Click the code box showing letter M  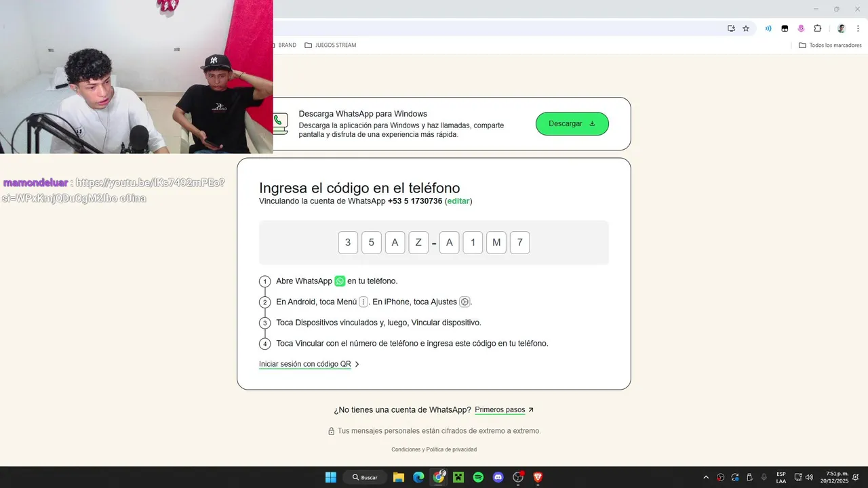tap(496, 243)
